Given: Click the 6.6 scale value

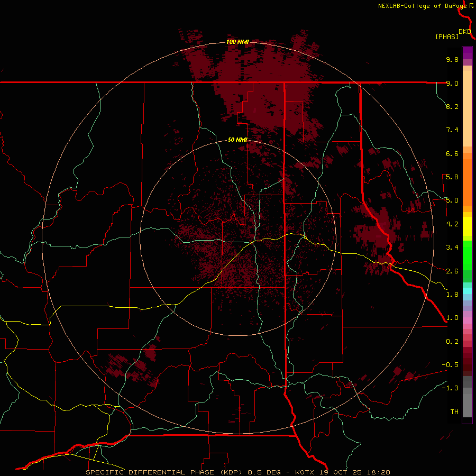Looking at the screenshot, I should [x=452, y=153].
